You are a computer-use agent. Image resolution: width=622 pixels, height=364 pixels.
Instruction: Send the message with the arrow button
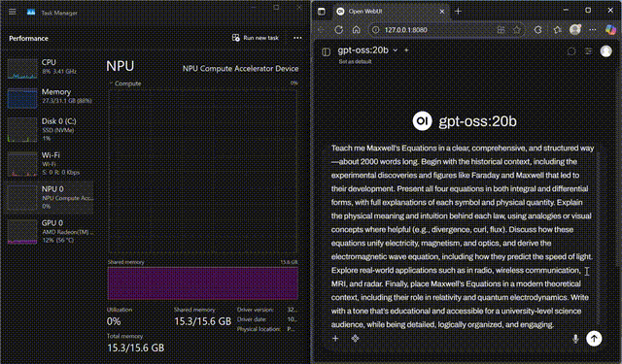594,339
